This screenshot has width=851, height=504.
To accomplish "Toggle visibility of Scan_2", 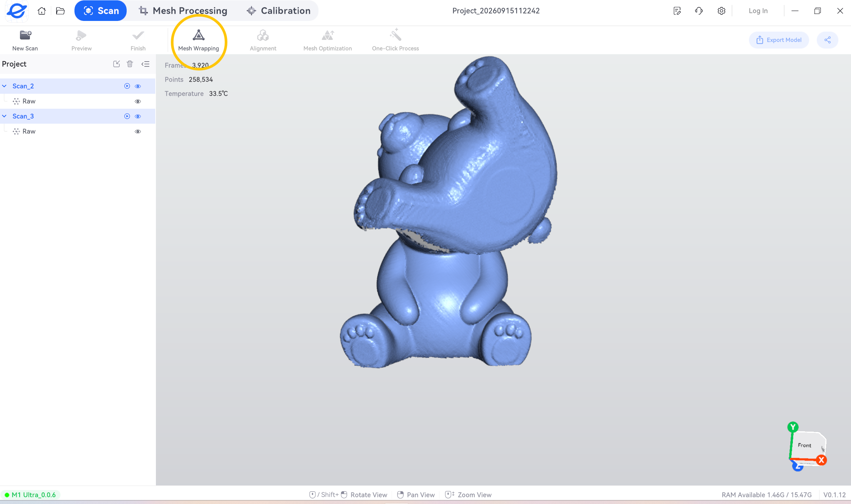I will tap(138, 86).
